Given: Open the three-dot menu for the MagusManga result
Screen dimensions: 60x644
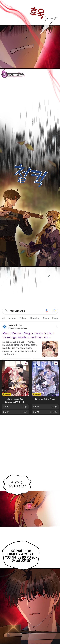Looking at the screenshot, I should [57, 326].
